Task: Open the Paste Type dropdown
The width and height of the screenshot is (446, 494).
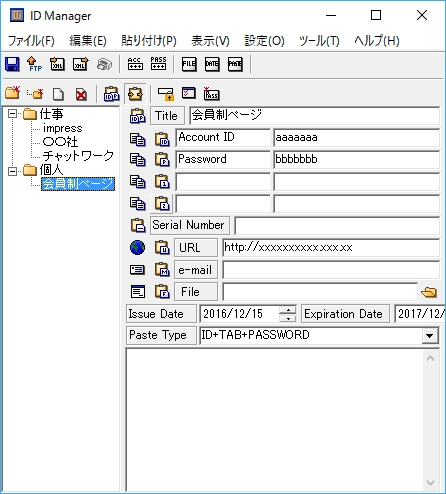Action: coord(430,335)
